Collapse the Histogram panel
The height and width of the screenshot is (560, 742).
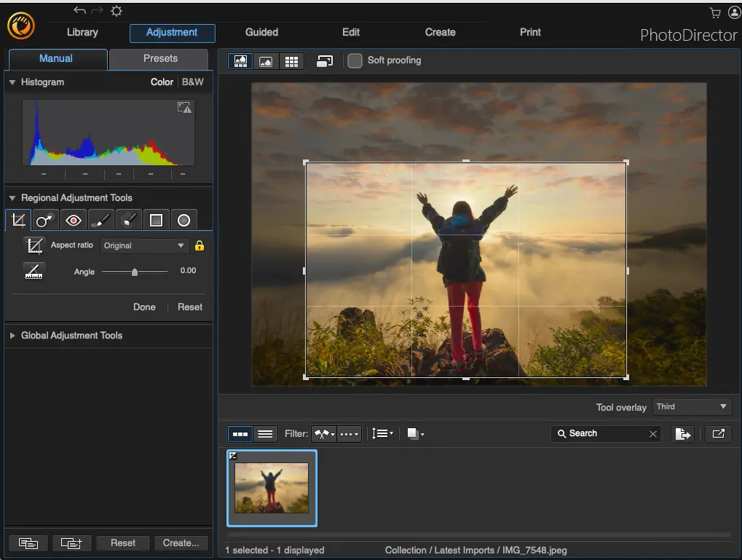(12, 82)
